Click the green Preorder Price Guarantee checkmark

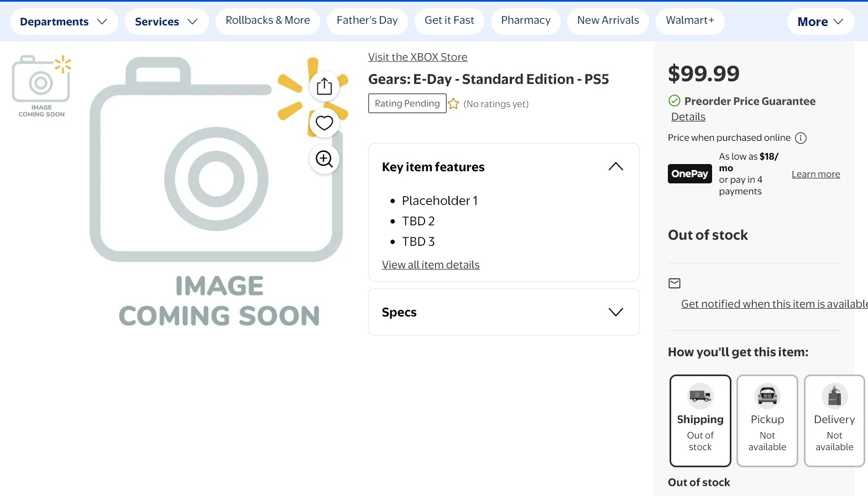674,101
